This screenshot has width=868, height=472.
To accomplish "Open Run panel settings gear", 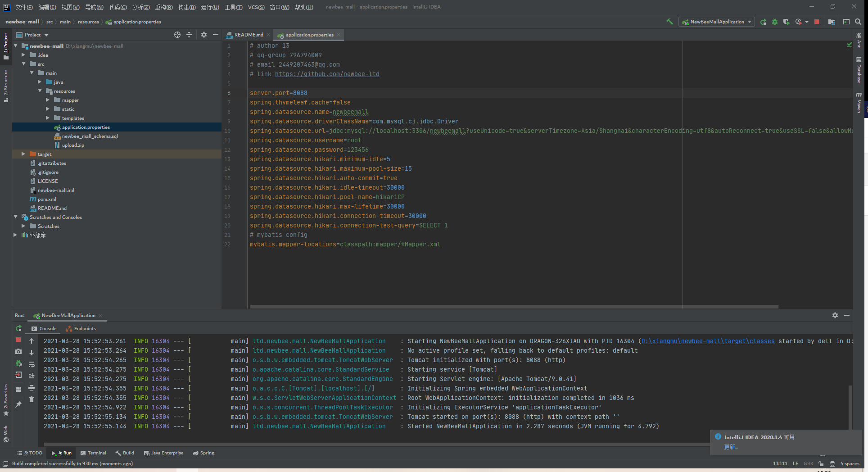I will [x=835, y=315].
